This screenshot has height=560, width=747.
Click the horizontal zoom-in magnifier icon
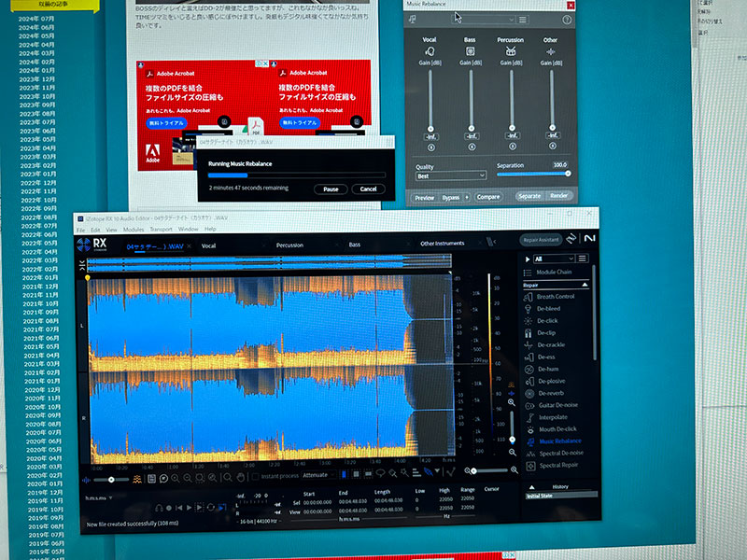[514, 470]
